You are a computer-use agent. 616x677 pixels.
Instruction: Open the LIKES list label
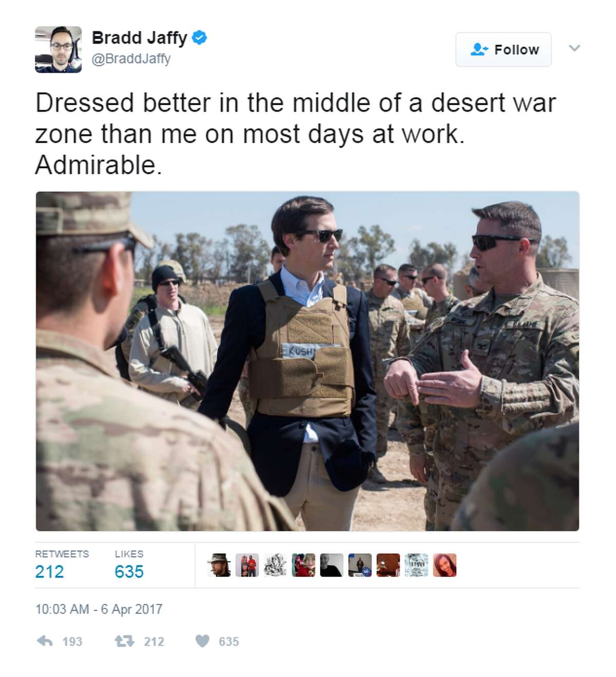click(128, 554)
